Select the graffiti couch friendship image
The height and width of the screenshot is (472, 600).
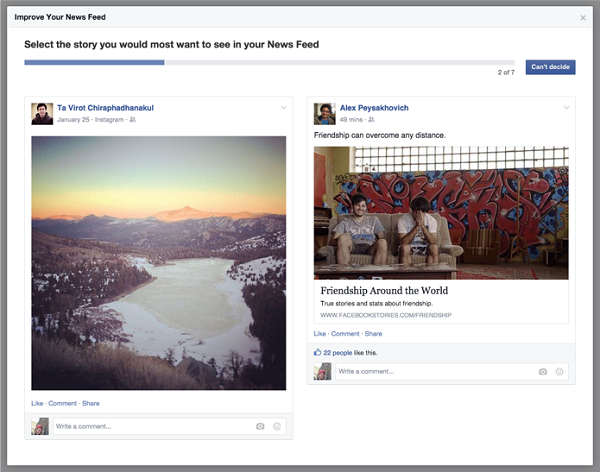click(441, 213)
